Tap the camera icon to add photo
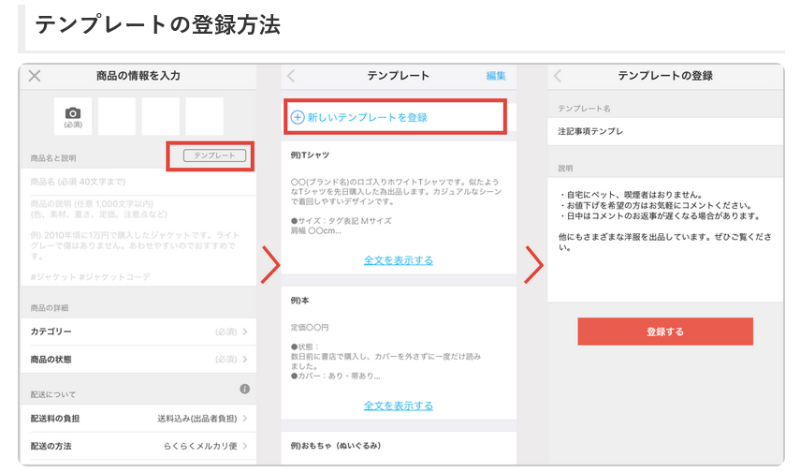 click(73, 116)
